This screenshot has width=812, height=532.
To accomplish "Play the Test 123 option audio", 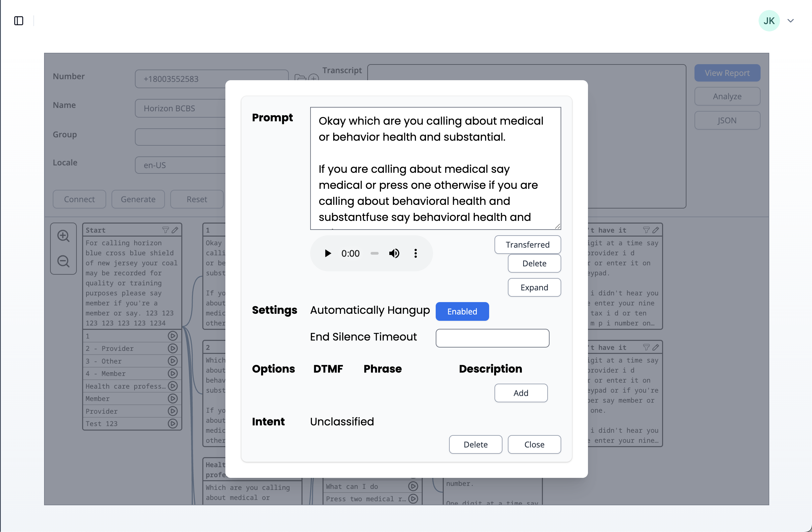I will click(173, 423).
